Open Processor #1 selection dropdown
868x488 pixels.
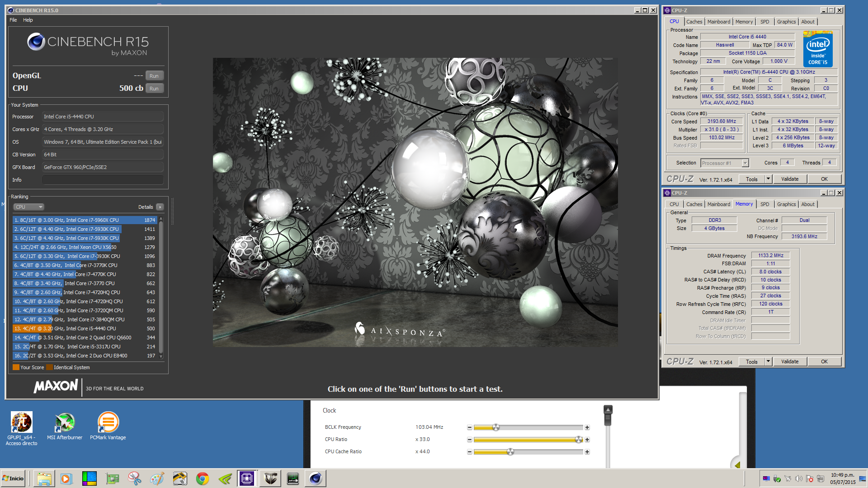(725, 163)
